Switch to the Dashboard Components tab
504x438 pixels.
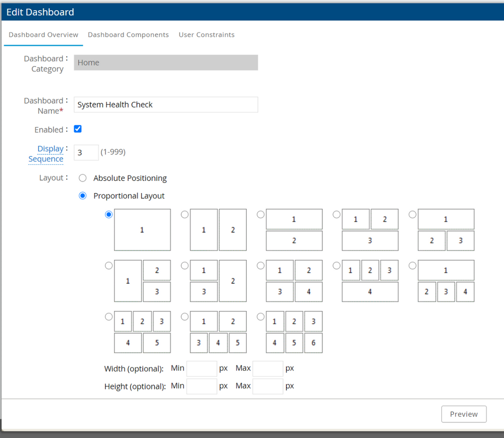(x=128, y=35)
